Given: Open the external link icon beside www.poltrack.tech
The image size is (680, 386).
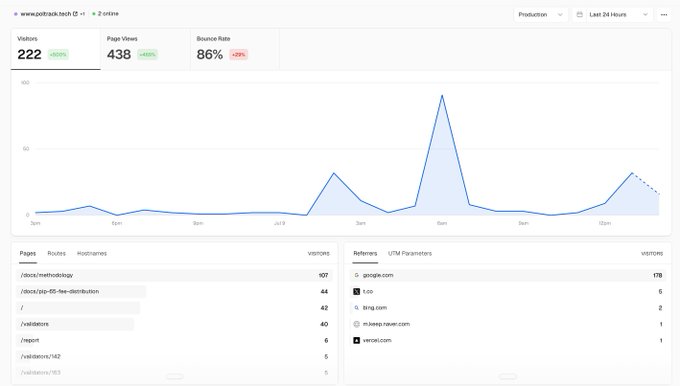Looking at the screenshot, I should click(x=75, y=14).
